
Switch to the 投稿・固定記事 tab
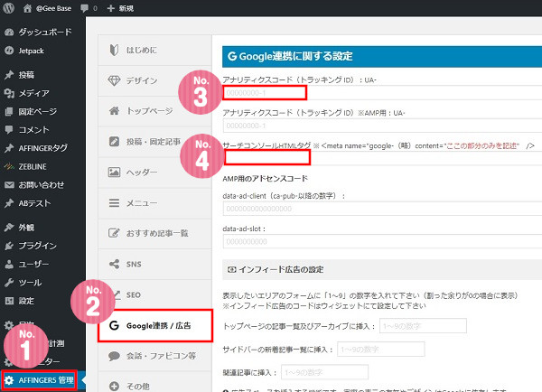click(x=154, y=142)
